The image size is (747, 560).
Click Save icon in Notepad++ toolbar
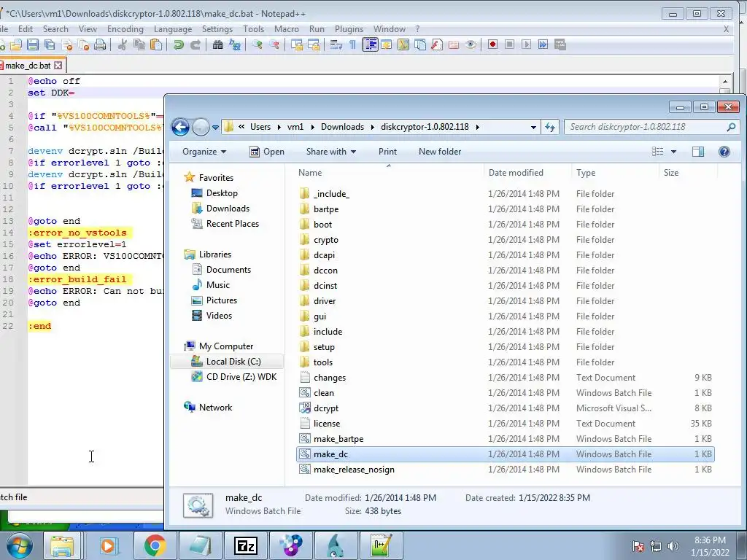tap(32, 44)
